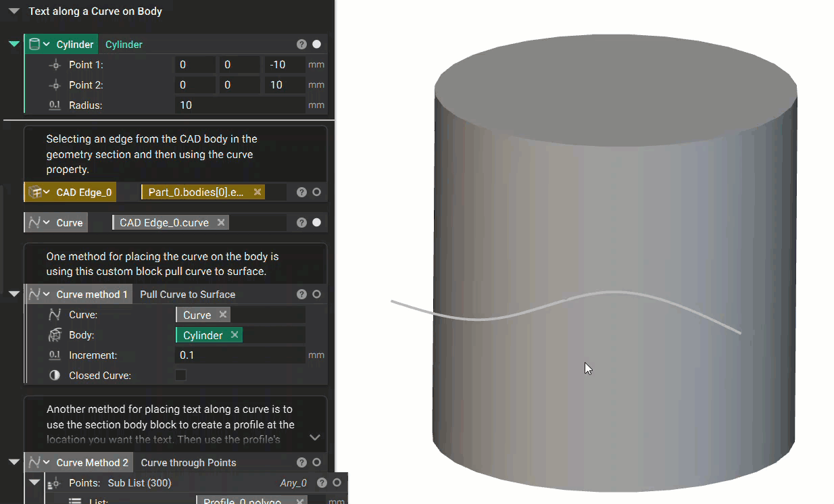This screenshot has height=504, width=834.
Task: Click the top face of the cylinder
Action: 616,90
